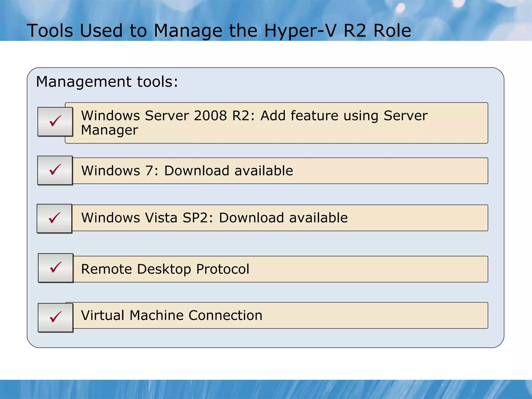Click the checkmark box beside Windows Server 2008 R2

tap(55, 122)
